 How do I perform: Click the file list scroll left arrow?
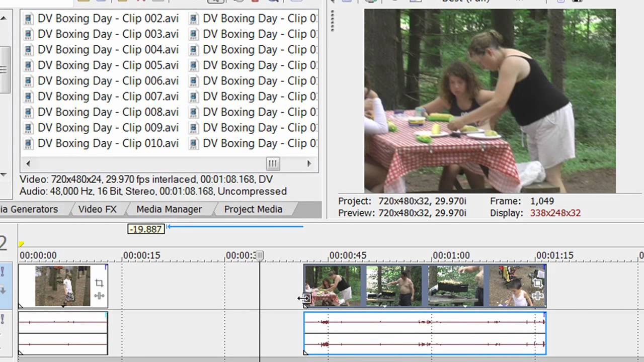coord(28,163)
